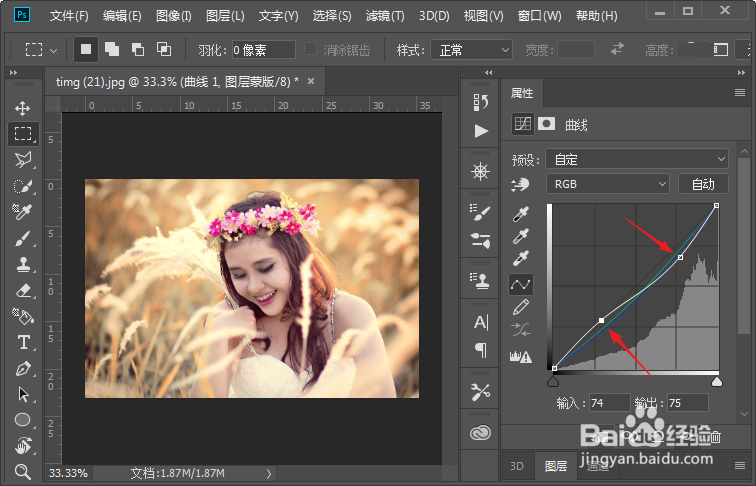Image resolution: width=756 pixels, height=486 pixels.
Task: Click the curve 输入 value field
Action: (609, 403)
